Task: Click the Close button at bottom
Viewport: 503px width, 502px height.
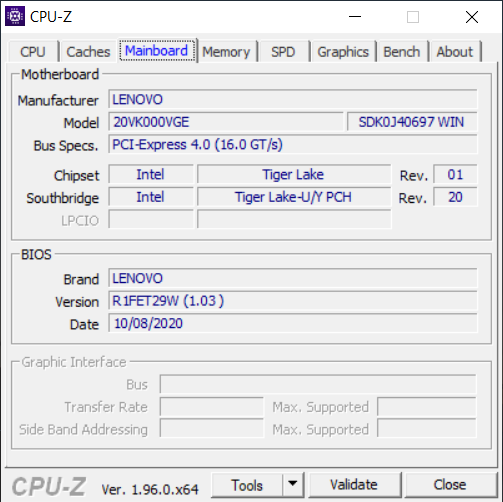Action: pyautogui.click(x=450, y=485)
